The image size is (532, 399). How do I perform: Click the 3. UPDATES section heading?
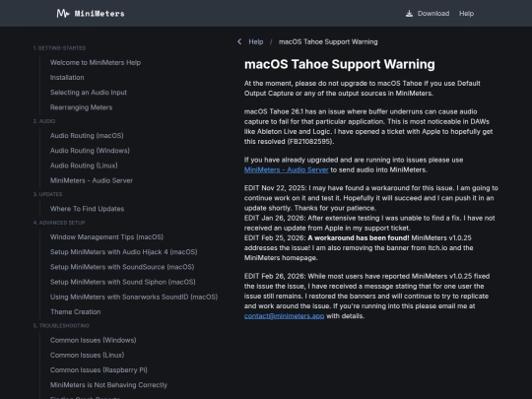tap(48, 194)
